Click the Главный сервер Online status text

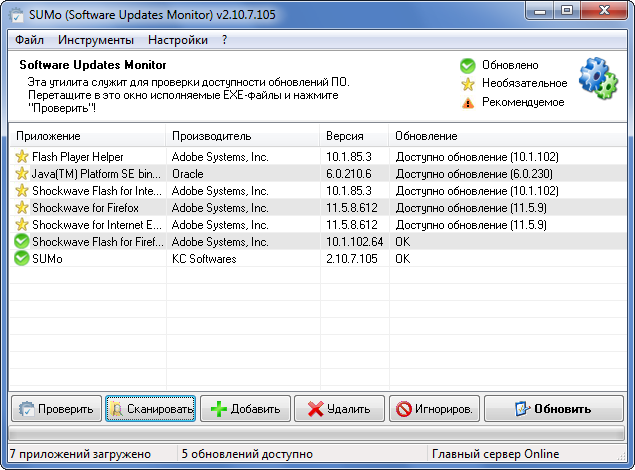[495, 454]
